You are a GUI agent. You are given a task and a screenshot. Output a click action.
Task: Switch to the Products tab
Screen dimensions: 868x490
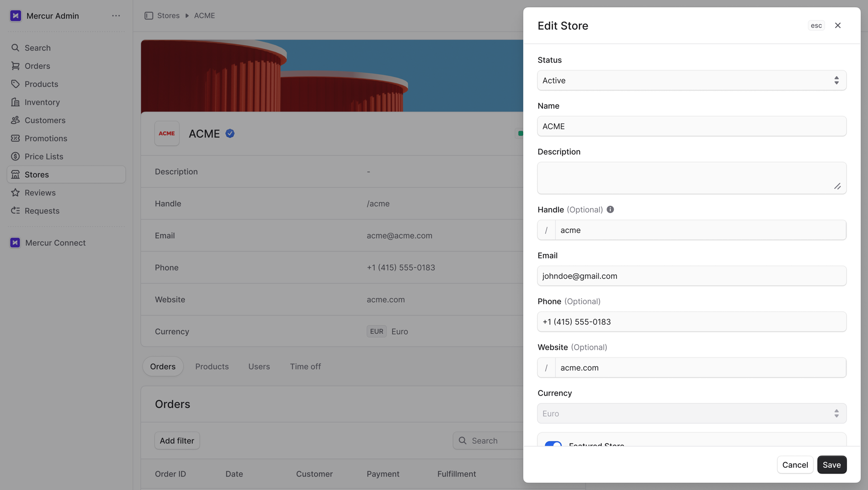click(x=212, y=366)
